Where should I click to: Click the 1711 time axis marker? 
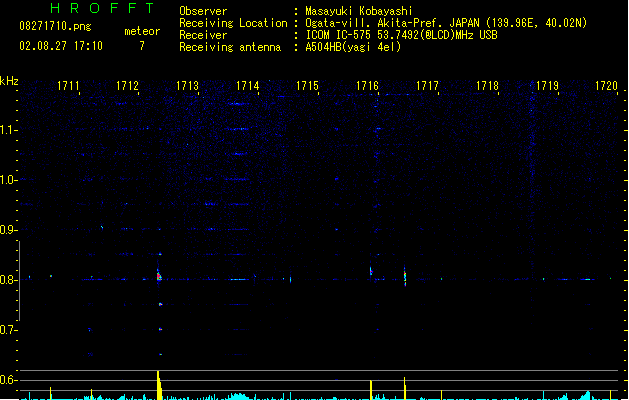coord(68,86)
